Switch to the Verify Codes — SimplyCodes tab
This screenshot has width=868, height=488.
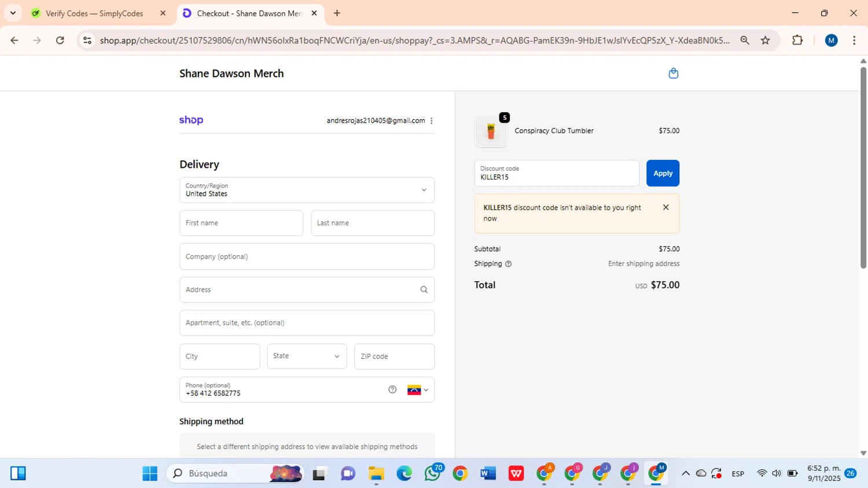(x=94, y=13)
